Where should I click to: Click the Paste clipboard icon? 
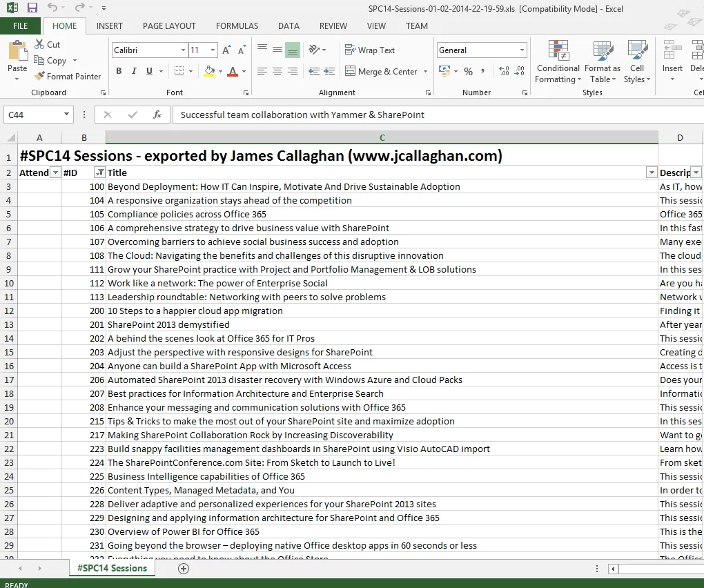pos(17,50)
